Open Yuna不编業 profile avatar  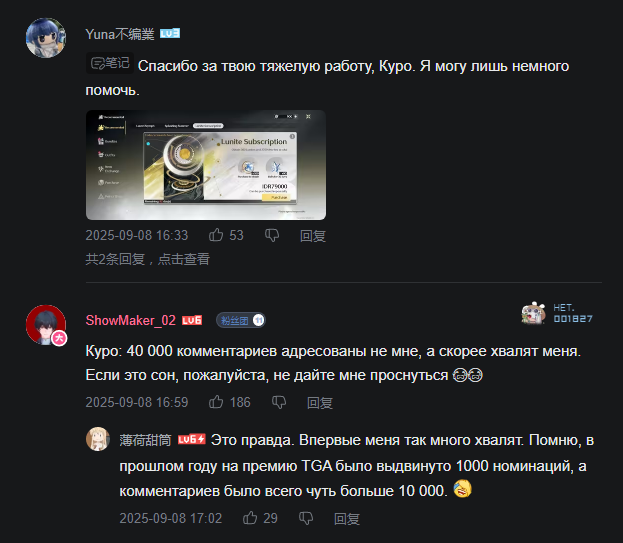click(46, 38)
